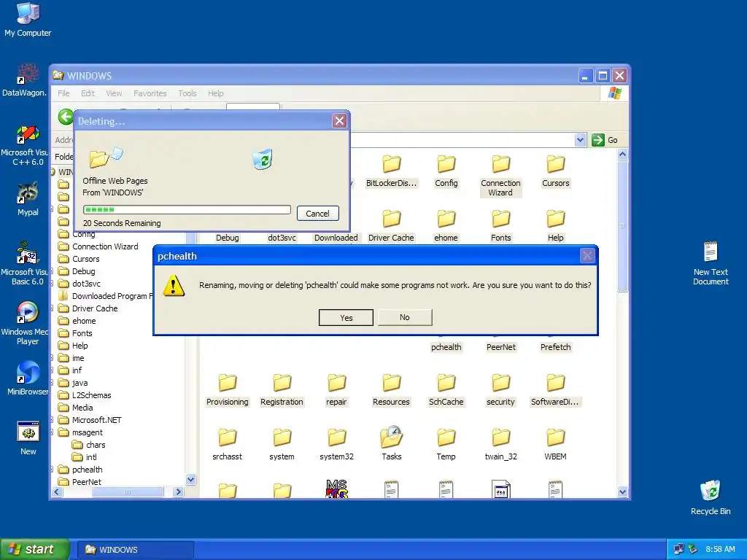Open Edit menu
The height and width of the screenshot is (560, 747).
tap(88, 93)
